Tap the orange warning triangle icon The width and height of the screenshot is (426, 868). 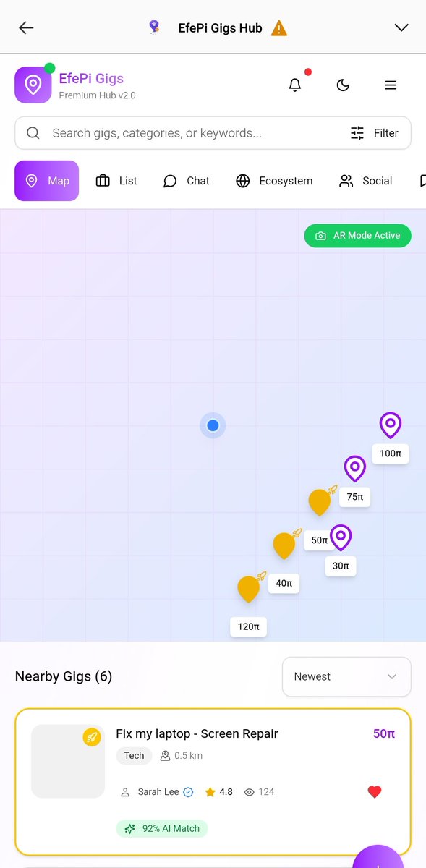[278, 28]
